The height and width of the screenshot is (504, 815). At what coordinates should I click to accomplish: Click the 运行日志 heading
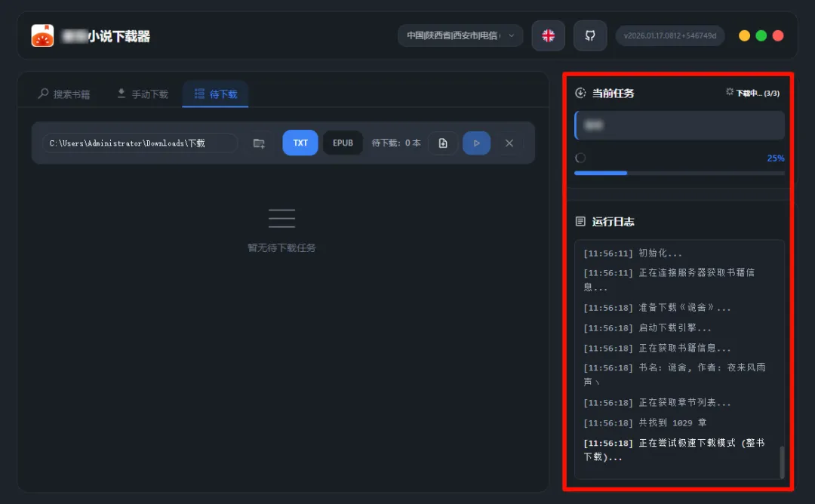click(x=614, y=221)
